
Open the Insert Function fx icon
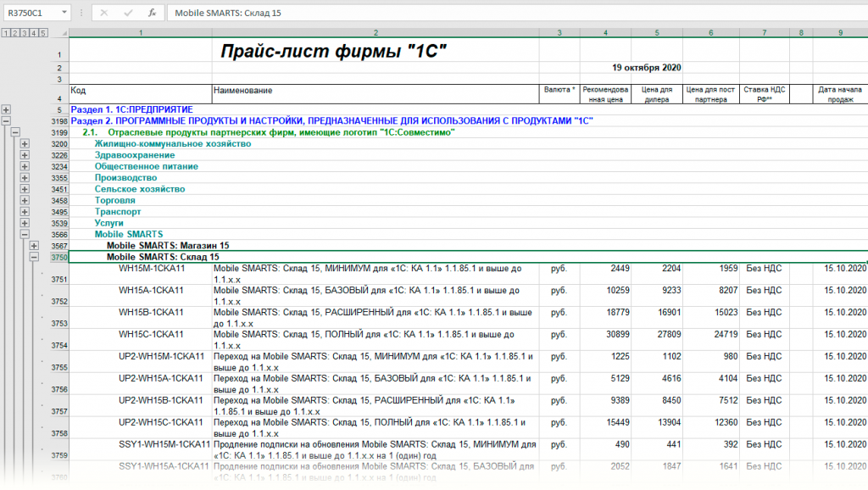coord(152,13)
